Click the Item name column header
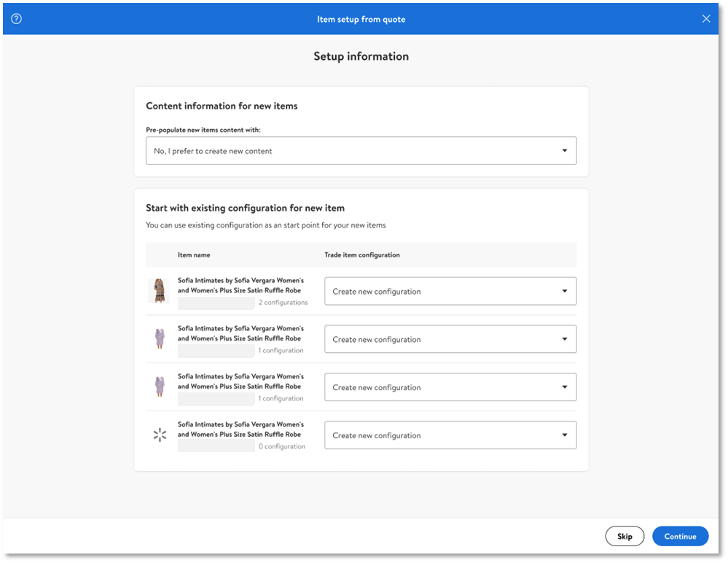Screen dimensions: 728x563 [194, 255]
